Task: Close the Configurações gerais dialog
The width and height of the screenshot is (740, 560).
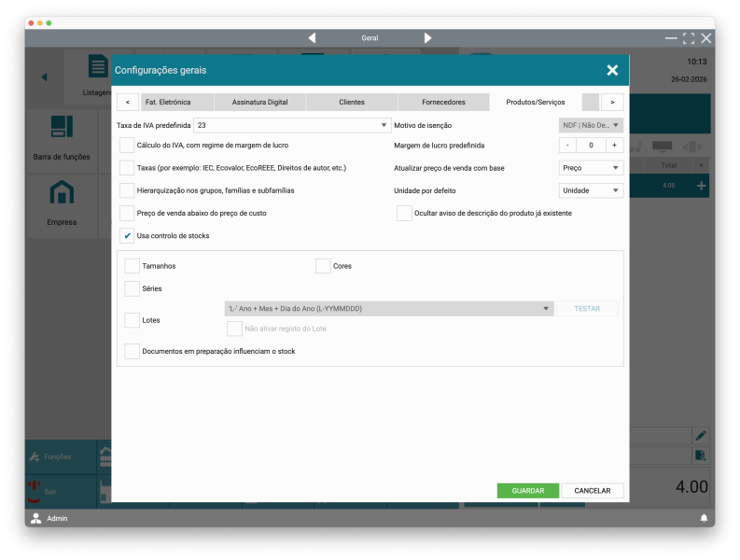Action: [x=612, y=70]
